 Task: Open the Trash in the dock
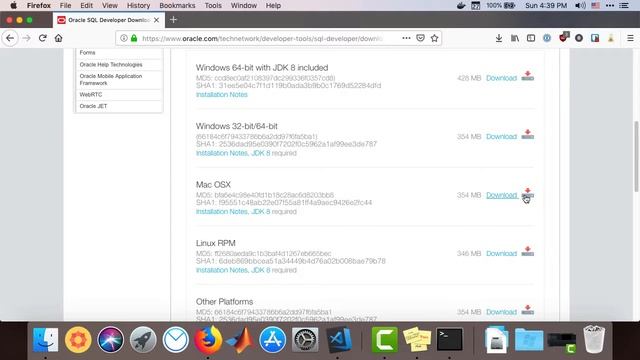594,340
